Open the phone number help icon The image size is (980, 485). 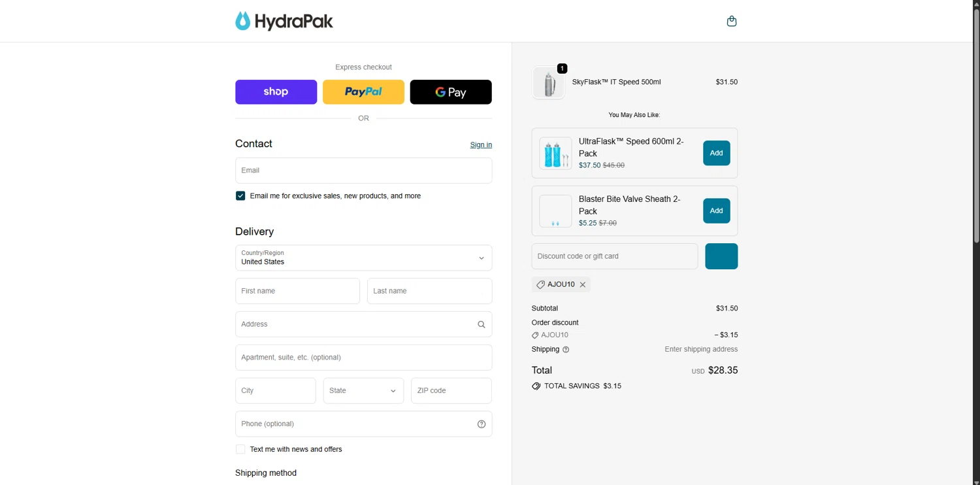point(482,424)
